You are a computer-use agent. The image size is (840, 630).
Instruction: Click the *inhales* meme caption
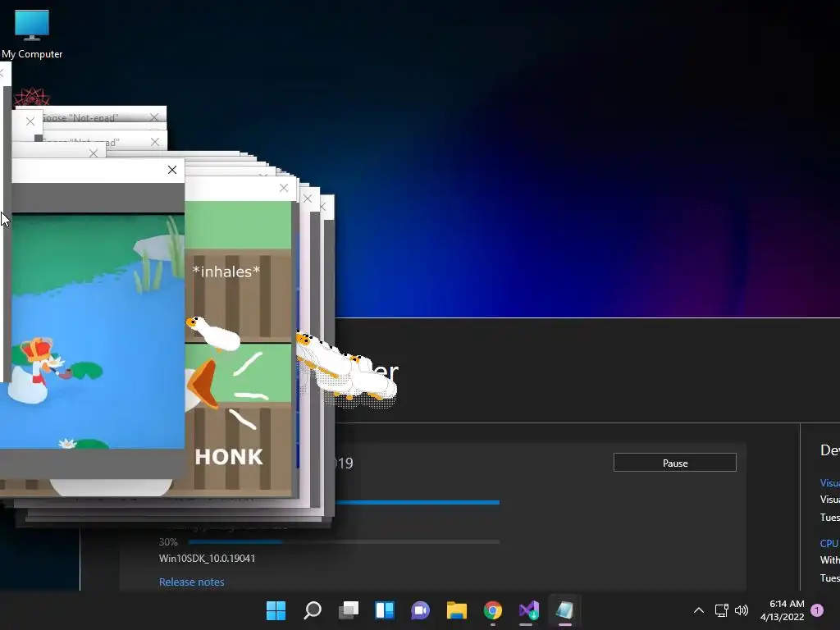point(226,272)
